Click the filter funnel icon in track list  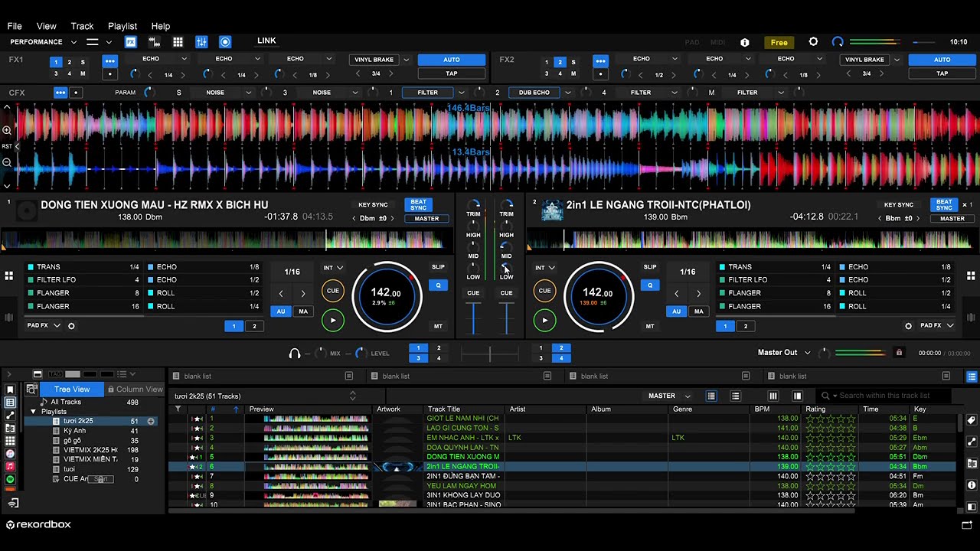178,409
